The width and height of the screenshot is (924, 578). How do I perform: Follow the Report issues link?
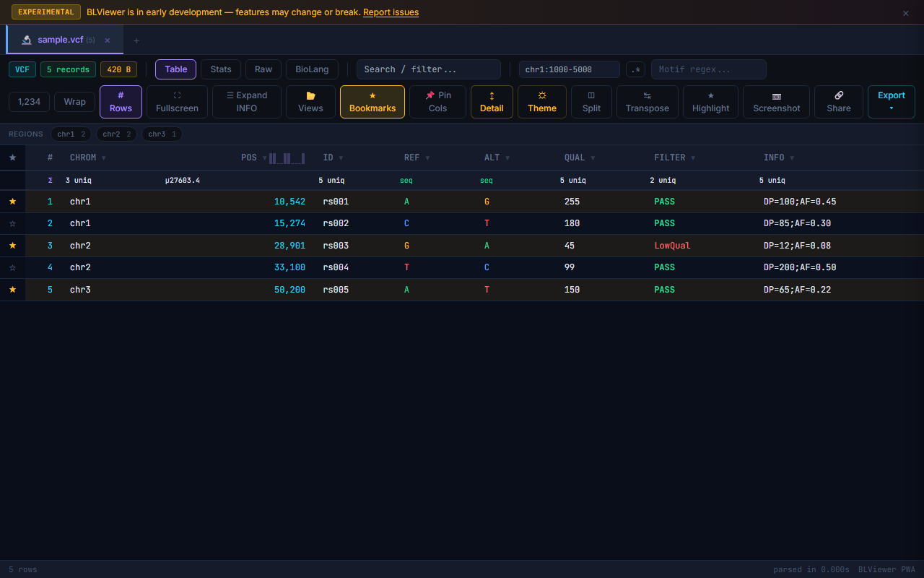pos(391,12)
